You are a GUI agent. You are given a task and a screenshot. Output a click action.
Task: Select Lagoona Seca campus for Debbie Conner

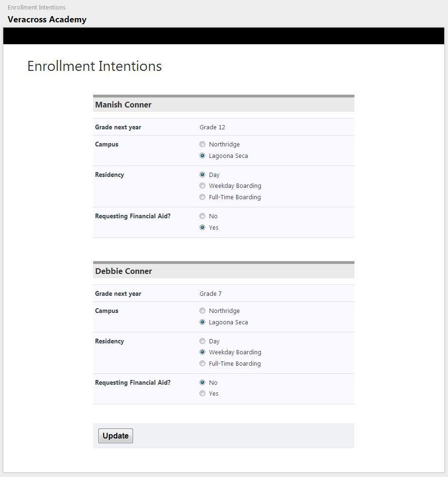click(x=202, y=322)
